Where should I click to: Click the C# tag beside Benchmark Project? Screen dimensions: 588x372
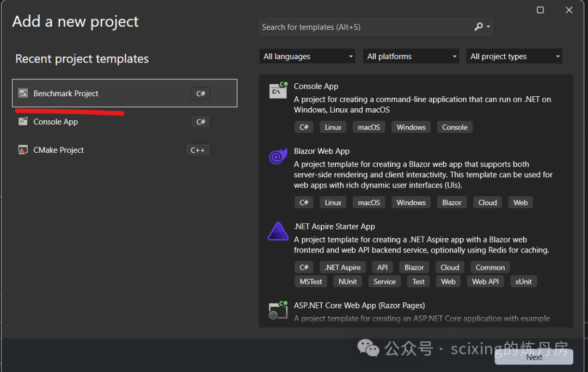(x=200, y=94)
